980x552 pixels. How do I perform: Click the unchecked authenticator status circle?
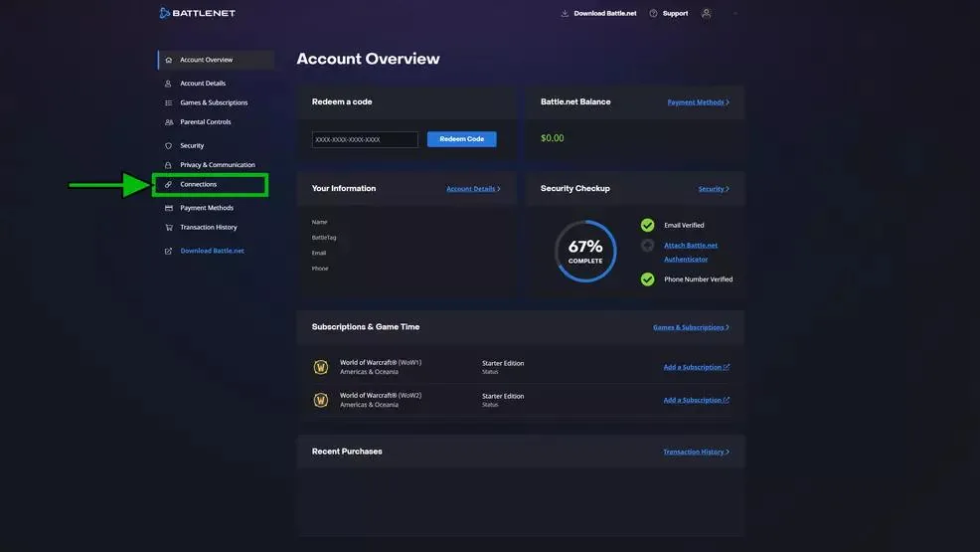coord(647,246)
